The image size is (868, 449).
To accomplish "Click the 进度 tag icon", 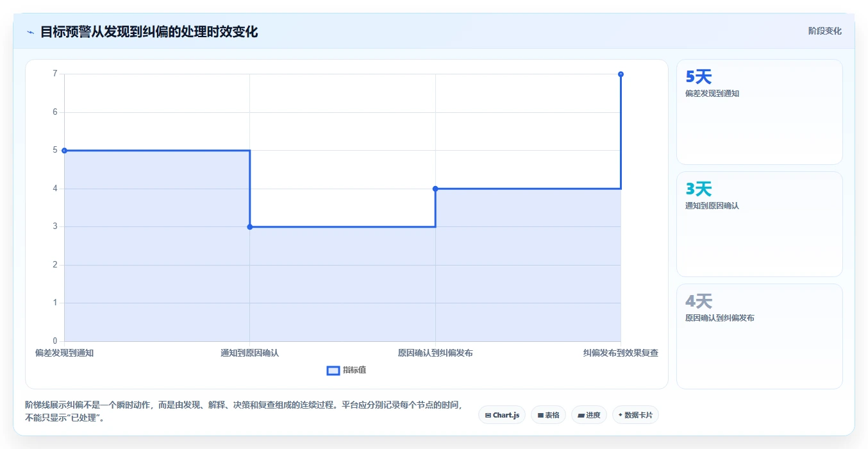I will (581, 416).
